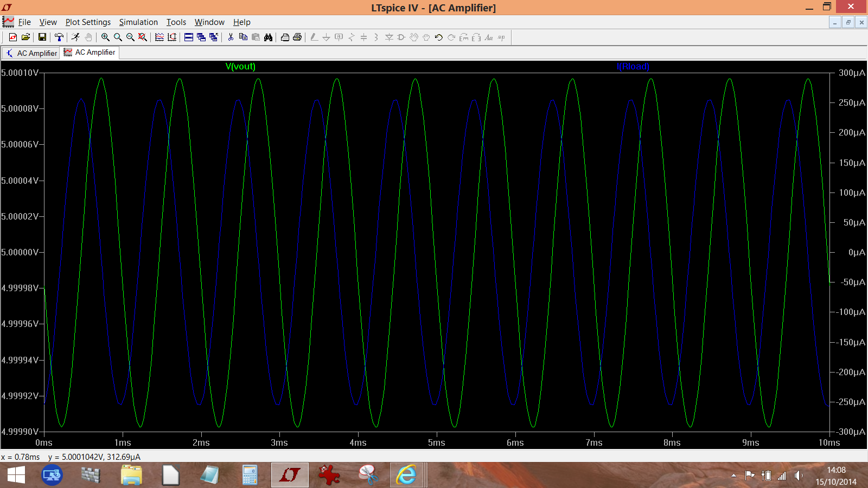The height and width of the screenshot is (488, 868).
Task: Click the 10ms time axis label
Action: click(x=829, y=442)
